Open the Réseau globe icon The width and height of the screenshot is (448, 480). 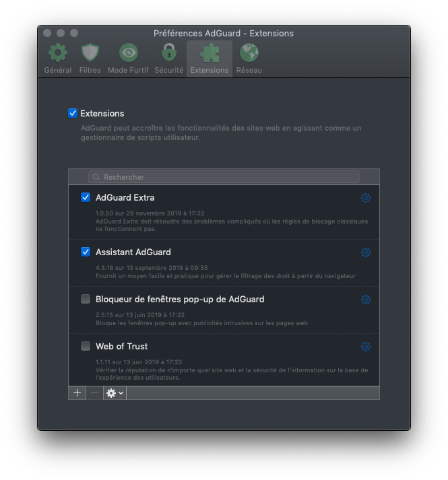[x=249, y=53]
